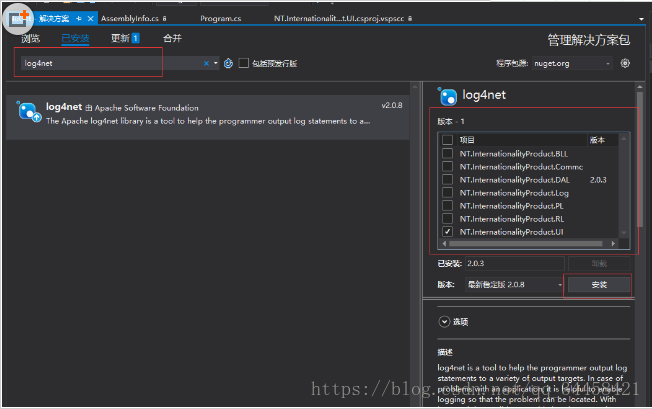This screenshot has width=652, height=409.
Task: Check NT.InternationalityProduct.Commc project
Action: pyautogui.click(x=447, y=166)
